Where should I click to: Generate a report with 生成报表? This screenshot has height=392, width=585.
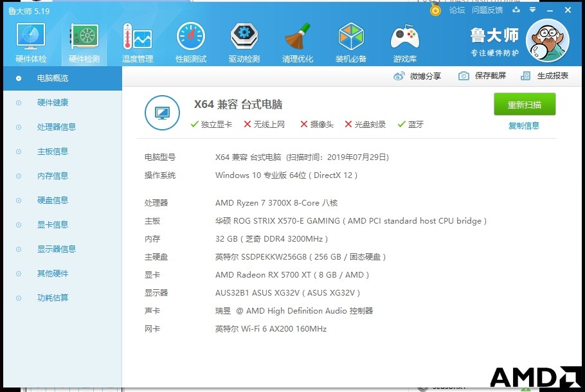pyautogui.click(x=544, y=76)
